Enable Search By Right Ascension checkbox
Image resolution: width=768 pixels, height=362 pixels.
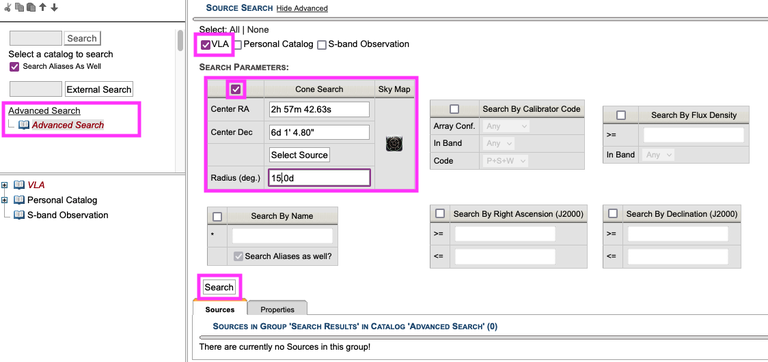coord(440,214)
